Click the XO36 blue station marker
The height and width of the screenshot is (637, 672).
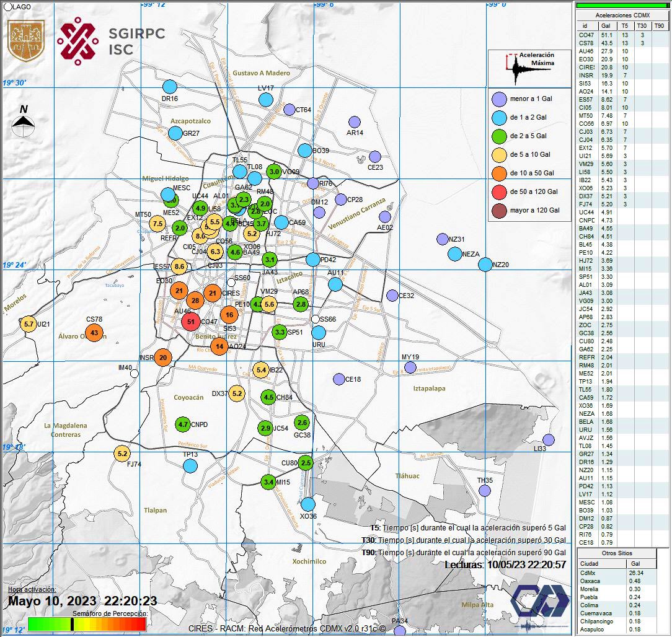click(x=307, y=504)
